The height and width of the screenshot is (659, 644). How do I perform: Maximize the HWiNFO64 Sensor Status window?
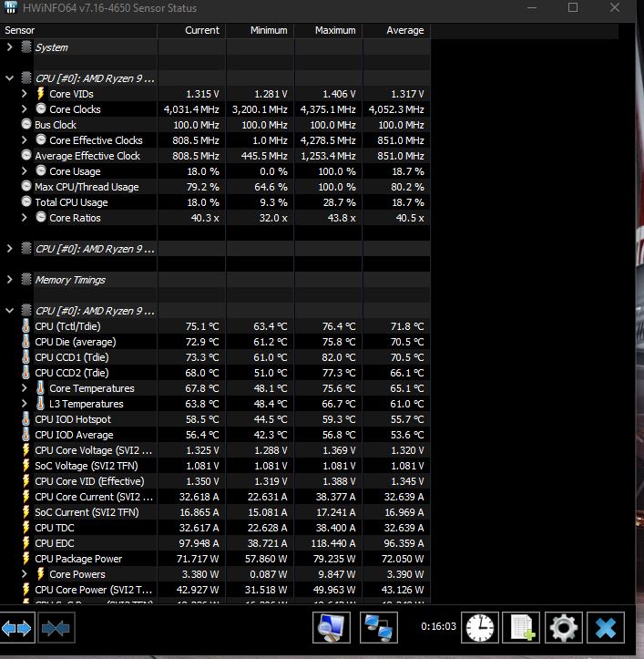[x=573, y=7]
